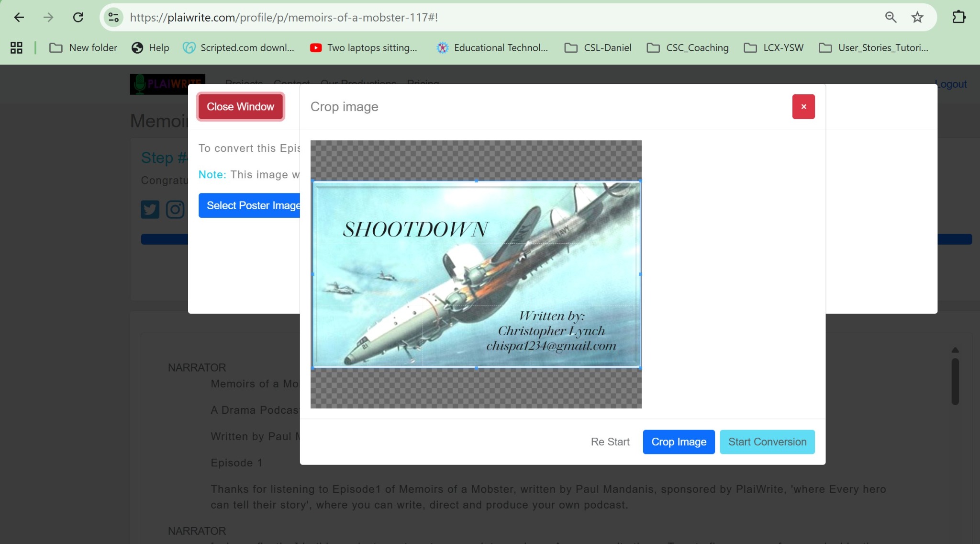
Task: Click the zoom magnifier icon in address bar
Action: click(x=891, y=18)
